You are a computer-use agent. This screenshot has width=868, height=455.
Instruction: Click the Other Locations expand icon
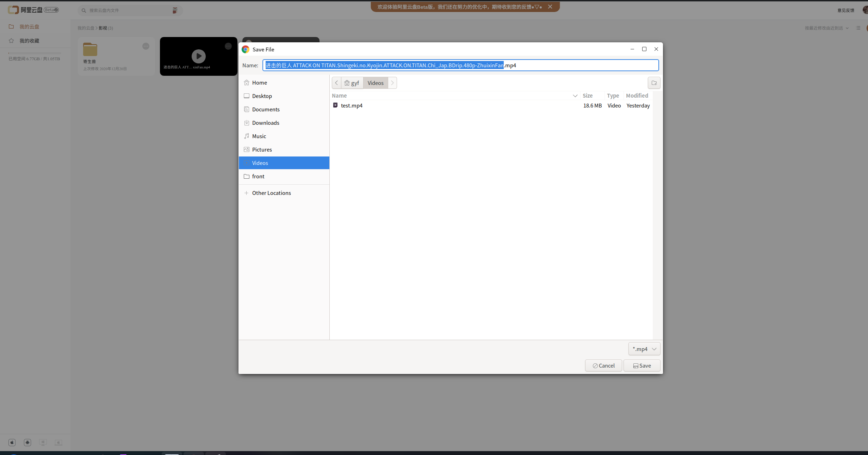(x=246, y=192)
